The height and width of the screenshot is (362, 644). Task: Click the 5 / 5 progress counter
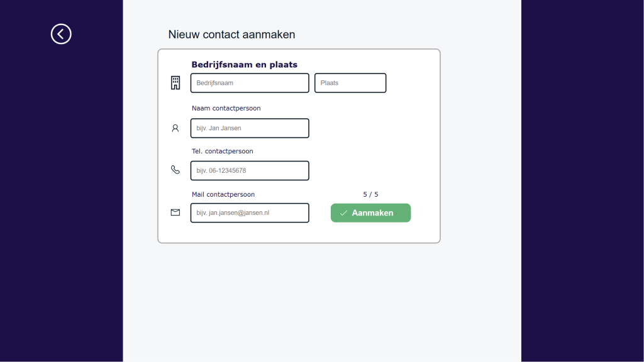click(x=370, y=195)
